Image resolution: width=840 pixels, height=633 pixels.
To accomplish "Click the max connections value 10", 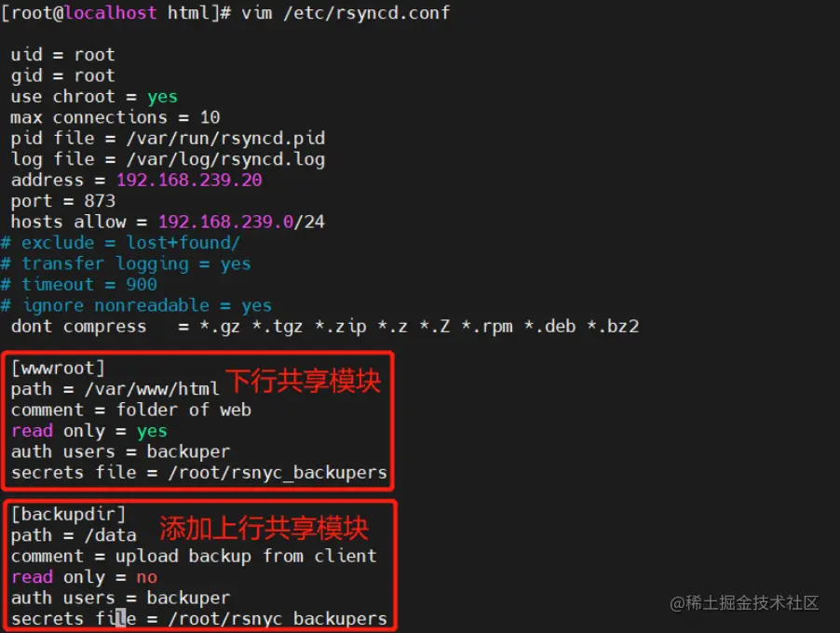I will 210,117.
